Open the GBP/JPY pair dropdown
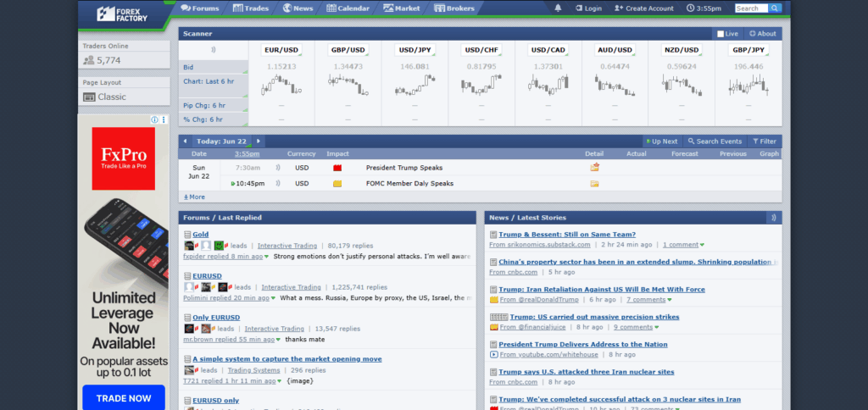Image resolution: width=868 pixels, height=410 pixels. pyautogui.click(x=748, y=50)
